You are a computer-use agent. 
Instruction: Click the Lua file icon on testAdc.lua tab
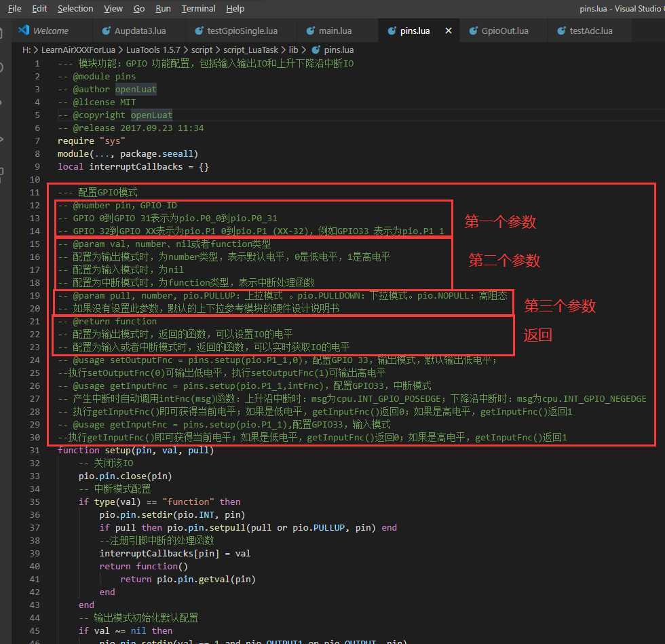(x=562, y=31)
